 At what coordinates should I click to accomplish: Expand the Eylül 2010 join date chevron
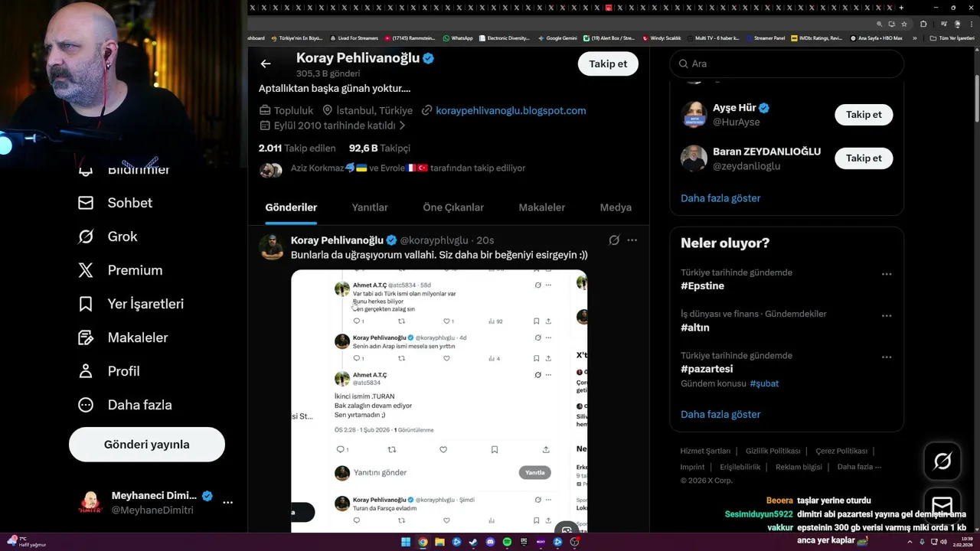[403, 126]
